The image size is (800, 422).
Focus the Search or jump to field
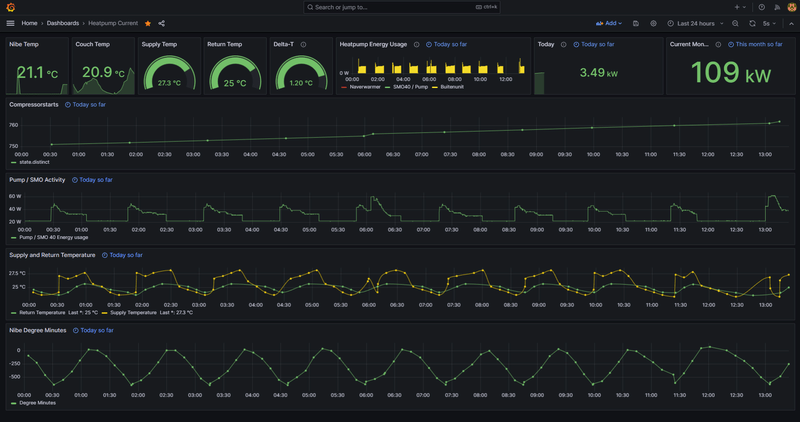coord(402,7)
